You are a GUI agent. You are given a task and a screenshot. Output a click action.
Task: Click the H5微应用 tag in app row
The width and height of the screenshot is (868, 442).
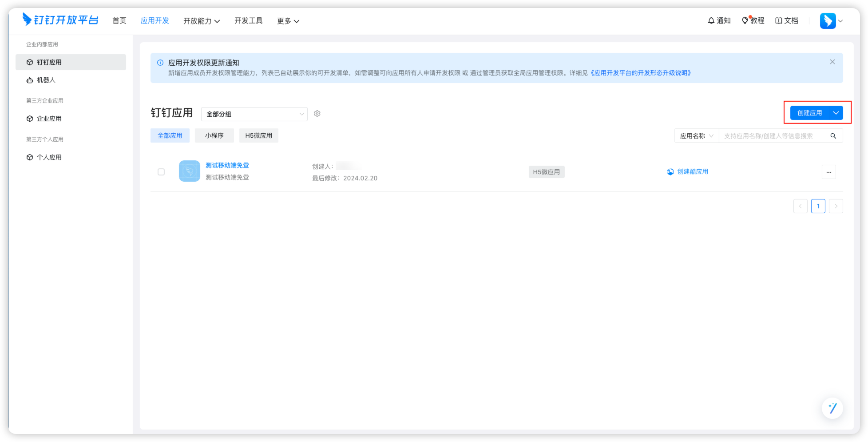[x=547, y=172]
